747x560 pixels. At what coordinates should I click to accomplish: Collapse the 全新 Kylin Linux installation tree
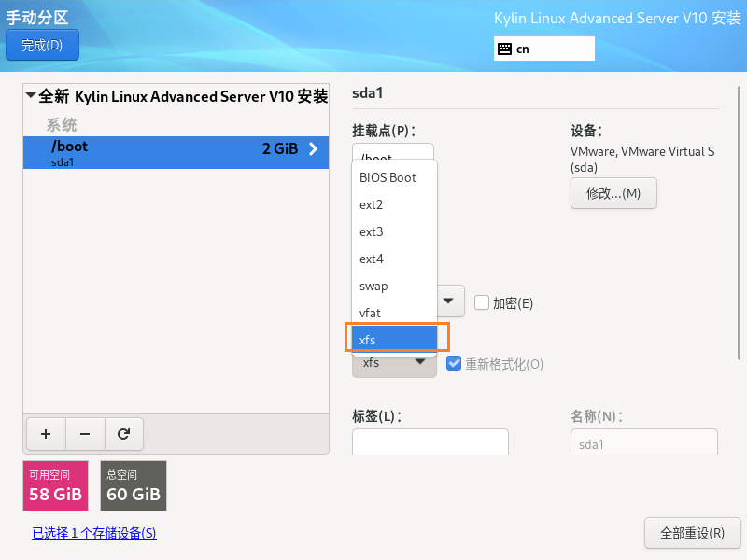pyautogui.click(x=31, y=96)
